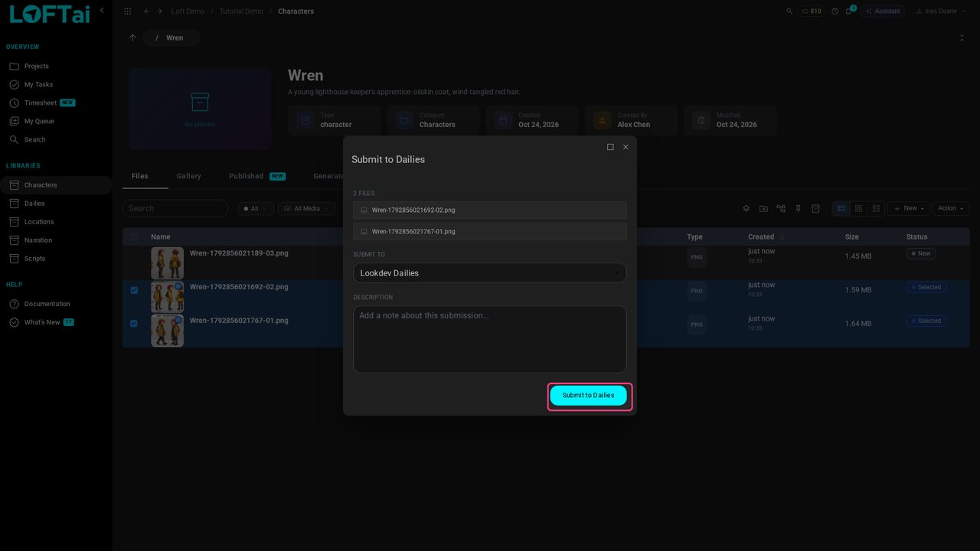The image size is (980, 551).
Task: Focus the description note text area
Action: click(490, 339)
